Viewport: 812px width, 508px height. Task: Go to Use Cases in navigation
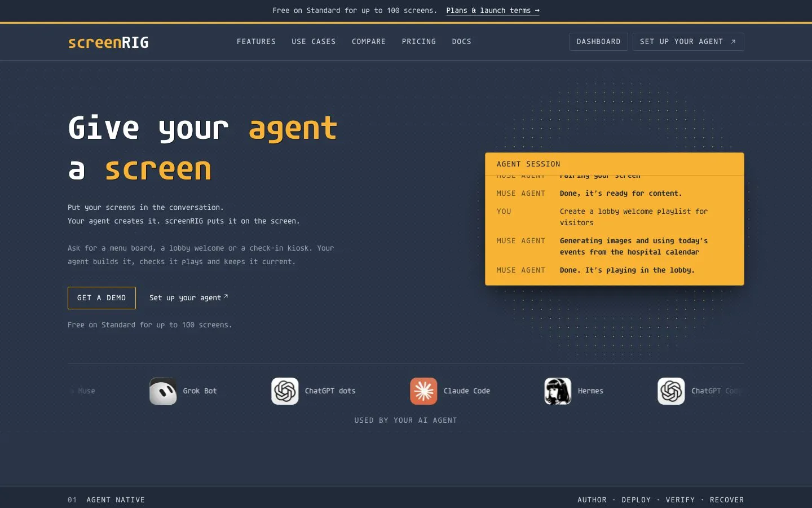[314, 42]
